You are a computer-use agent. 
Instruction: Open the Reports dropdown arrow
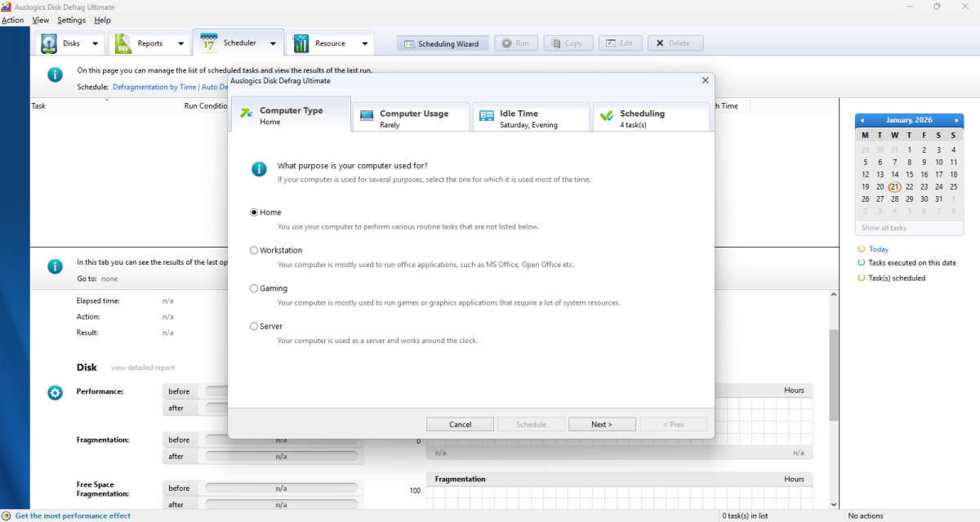coord(180,44)
